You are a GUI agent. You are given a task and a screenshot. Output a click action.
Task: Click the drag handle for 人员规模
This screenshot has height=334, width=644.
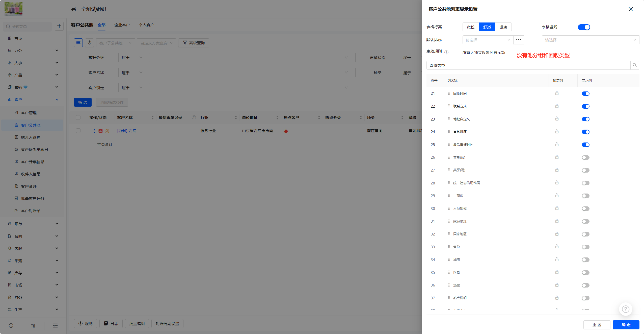click(x=449, y=208)
